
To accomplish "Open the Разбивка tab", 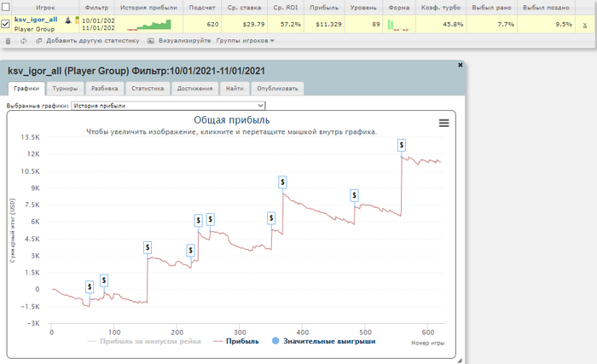I will coord(104,89).
